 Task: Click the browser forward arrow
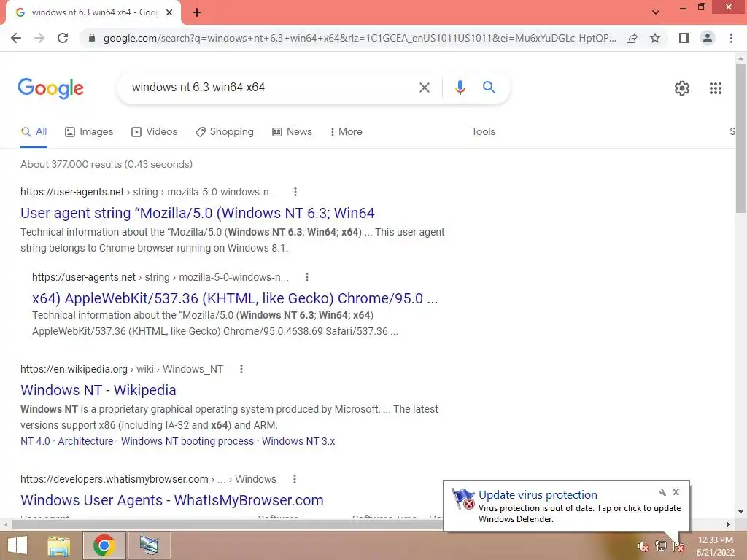click(39, 38)
